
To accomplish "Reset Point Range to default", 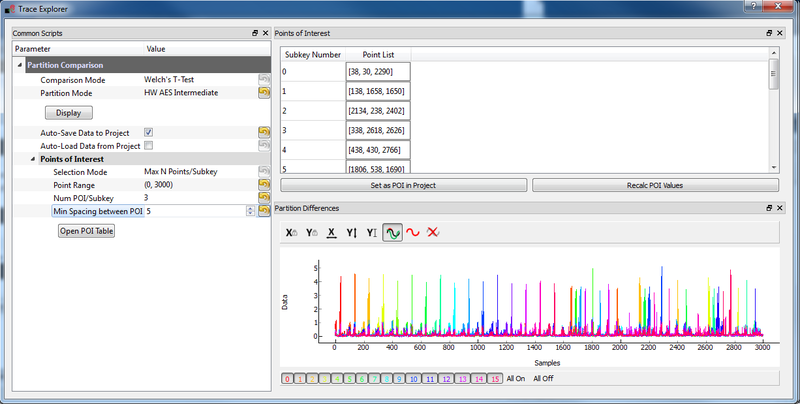I will [264, 184].
